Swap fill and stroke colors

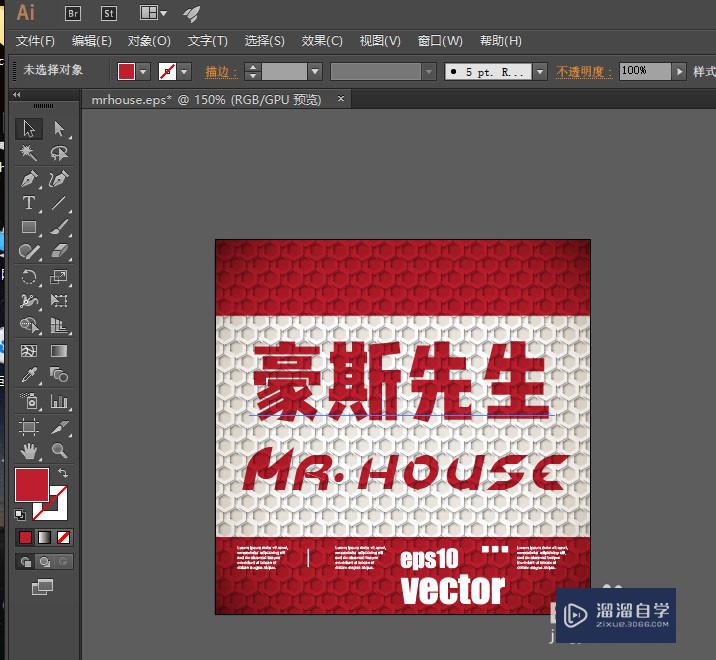tap(63, 473)
